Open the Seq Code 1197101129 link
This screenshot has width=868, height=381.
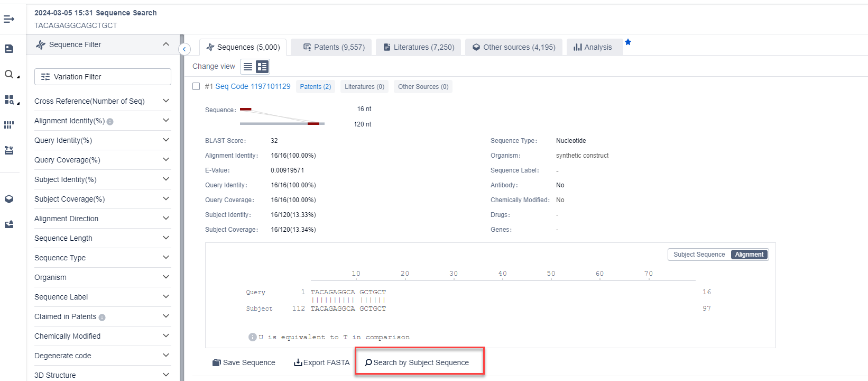[253, 86]
